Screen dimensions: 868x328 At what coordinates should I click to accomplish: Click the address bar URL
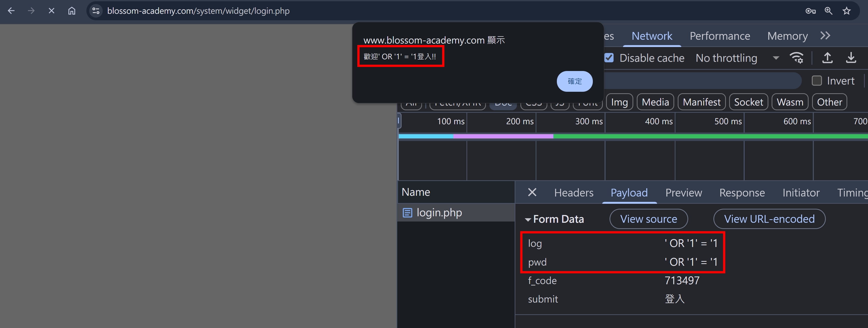(198, 11)
